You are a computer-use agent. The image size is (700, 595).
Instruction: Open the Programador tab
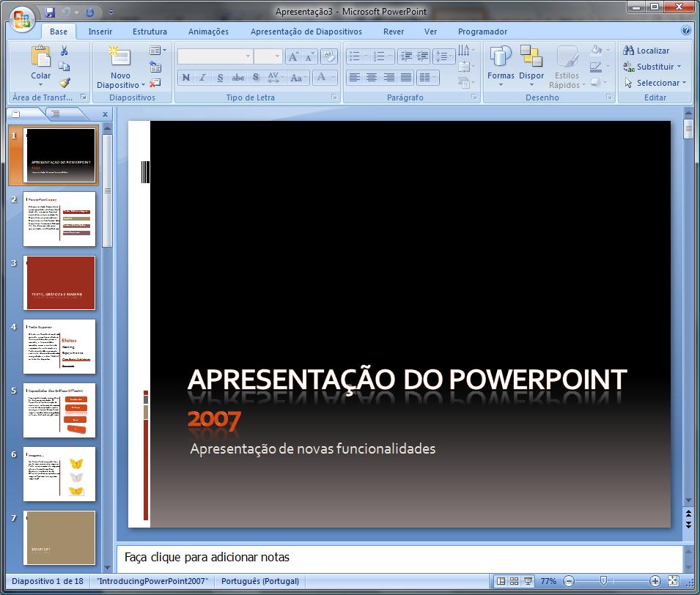click(482, 32)
